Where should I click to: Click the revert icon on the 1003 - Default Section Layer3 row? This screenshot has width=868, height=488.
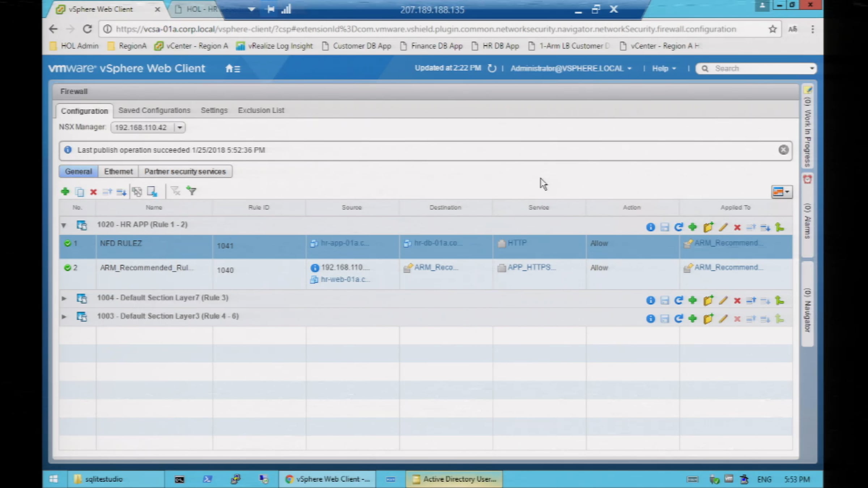(x=678, y=318)
